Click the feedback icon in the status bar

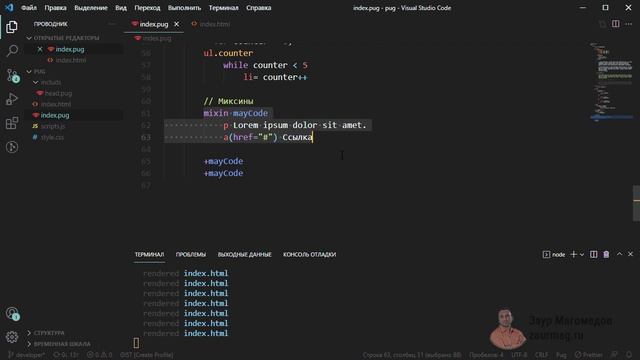[614, 355]
